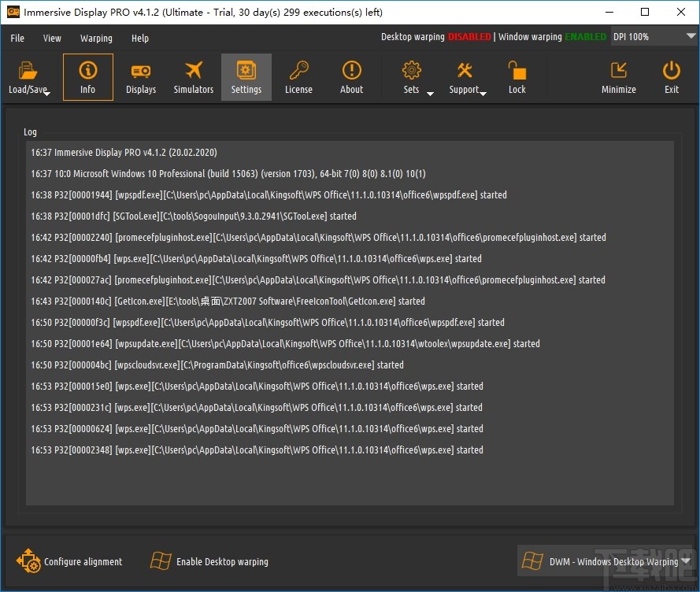Open the Simulators airplane icon

[193, 70]
